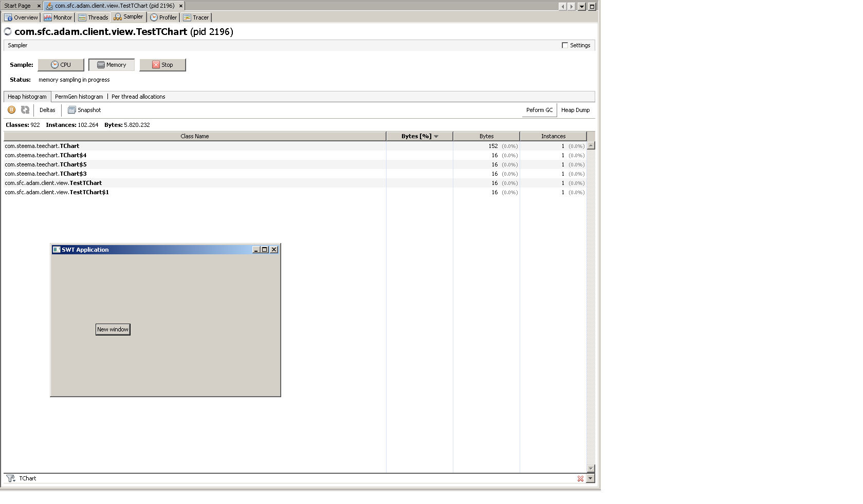Pause live results with the orange pause icon
863x504 pixels.
click(11, 109)
